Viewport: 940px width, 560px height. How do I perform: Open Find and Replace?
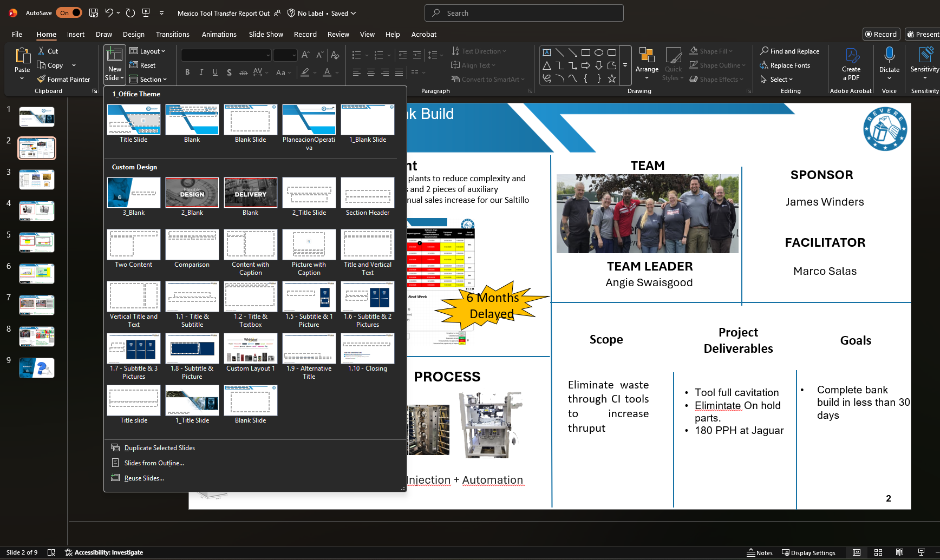pyautogui.click(x=789, y=51)
